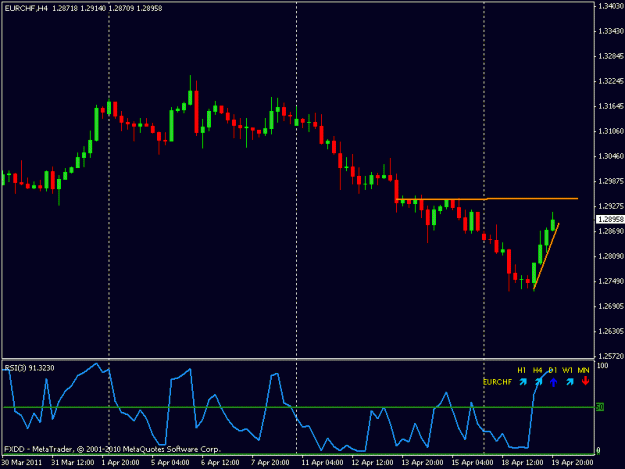Click the RSI(3) 91.3230 indicator label
The height and width of the screenshot is (469, 625).
coord(29,368)
